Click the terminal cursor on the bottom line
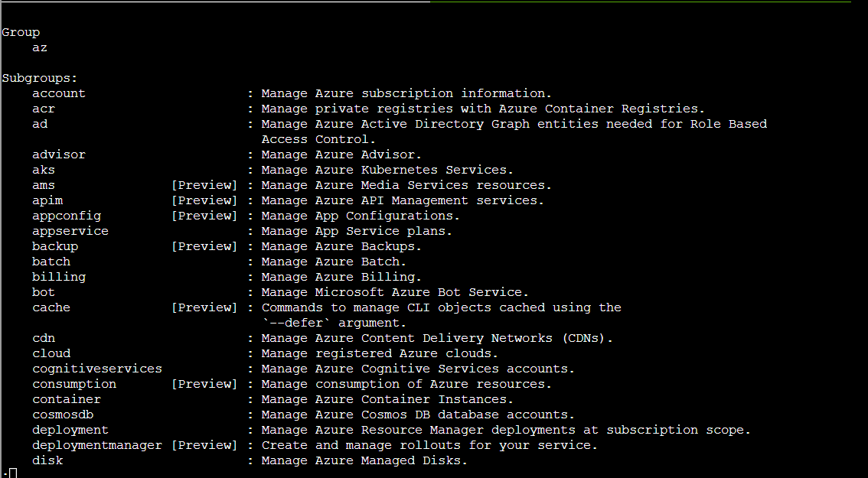 click(x=12, y=473)
